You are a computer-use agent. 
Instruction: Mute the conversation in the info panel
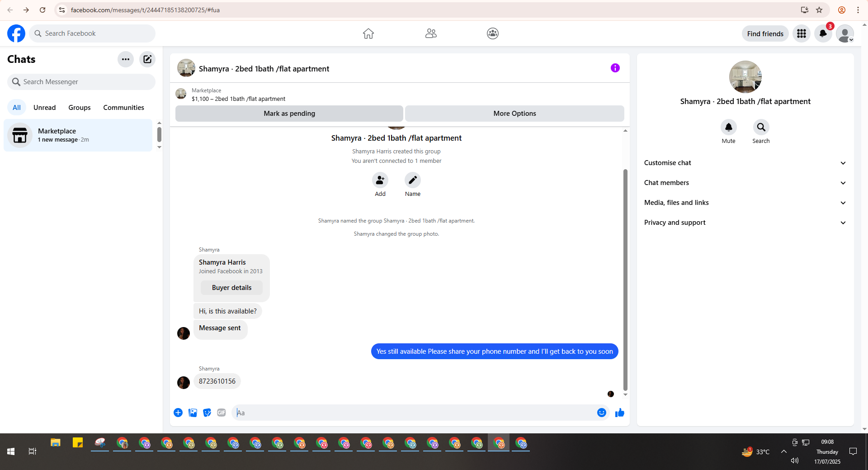[x=729, y=127]
